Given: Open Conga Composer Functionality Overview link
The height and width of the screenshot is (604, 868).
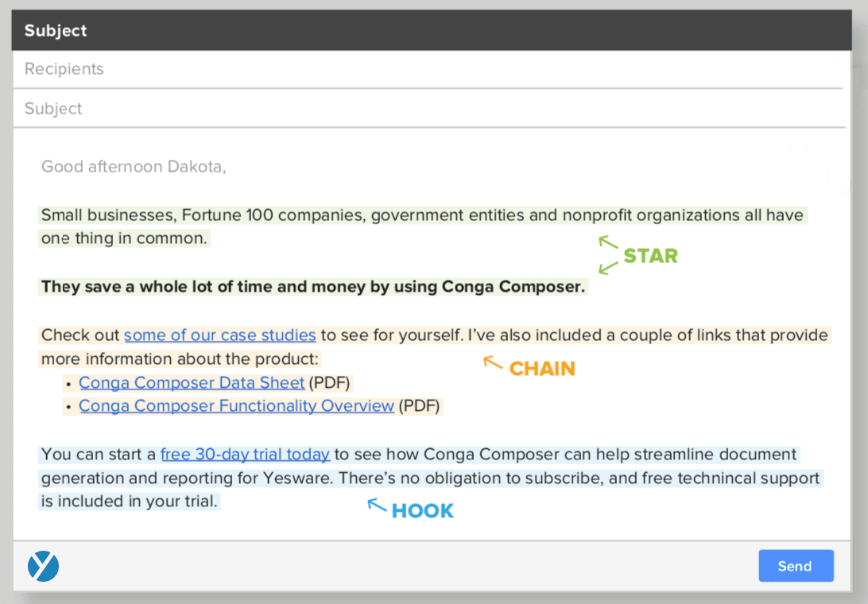Looking at the screenshot, I should coord(236,406).
